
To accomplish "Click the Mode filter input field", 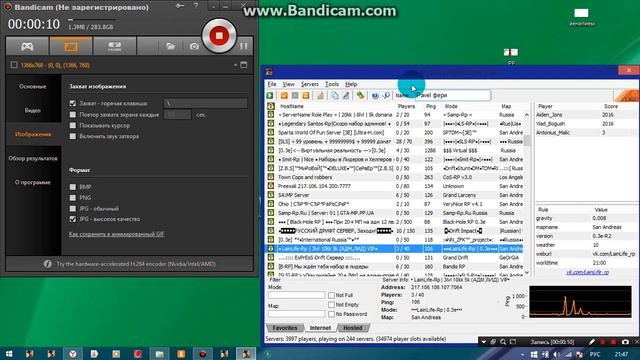I will pyautogui.click(x=297, y=295).
